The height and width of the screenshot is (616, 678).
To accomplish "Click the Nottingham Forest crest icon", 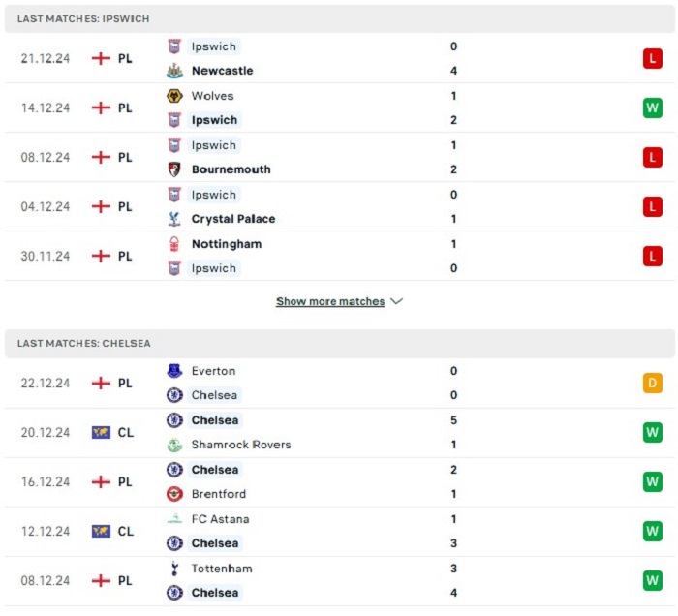I will [174, 244].
